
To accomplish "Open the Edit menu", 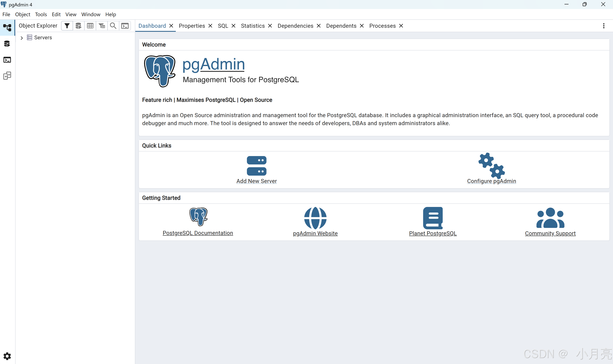I will click(56, 15).
